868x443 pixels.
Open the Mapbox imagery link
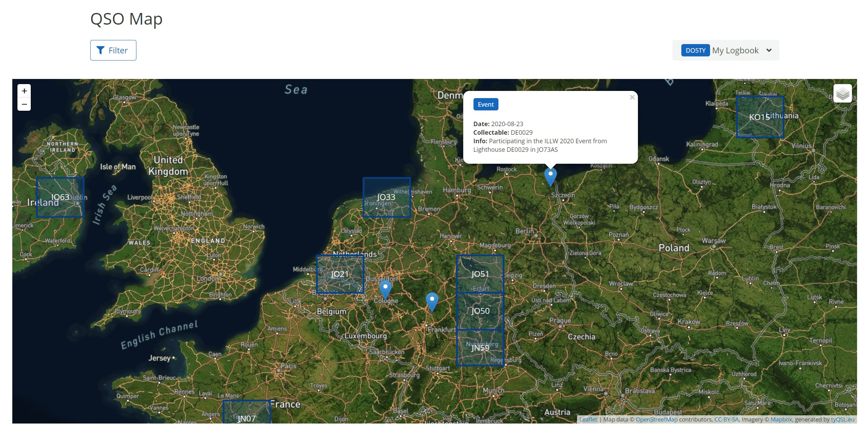[x=781, y=419]
